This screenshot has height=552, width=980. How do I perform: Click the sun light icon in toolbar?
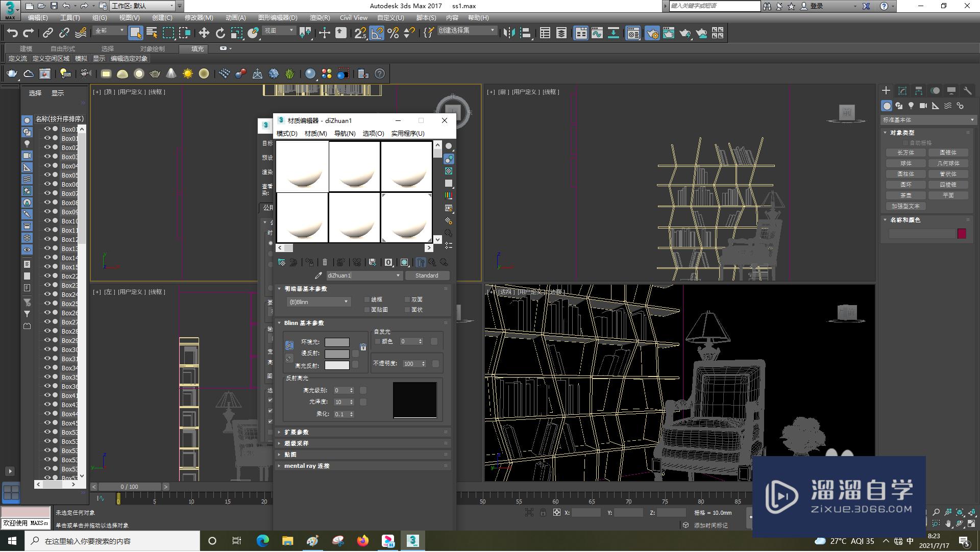[187, 74]
